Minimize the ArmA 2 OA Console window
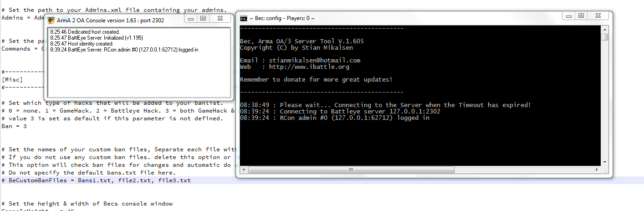Viewport: 644px width, 211px height. click(191, 19)
